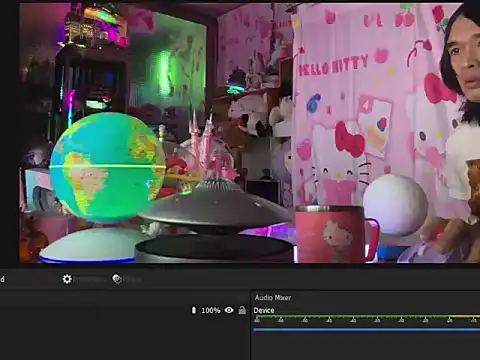Click the green Device audio level meter

coord(367,316)
